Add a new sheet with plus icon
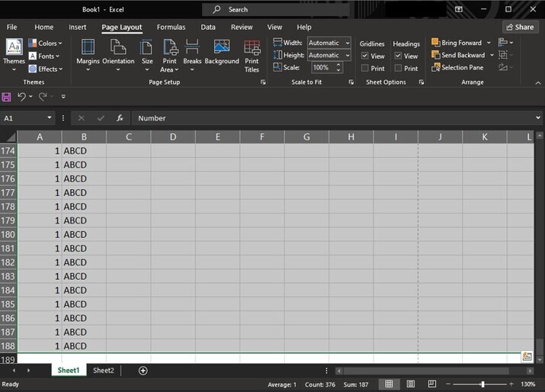Viewport: 545px width, 392px height. tap(143, 371)
